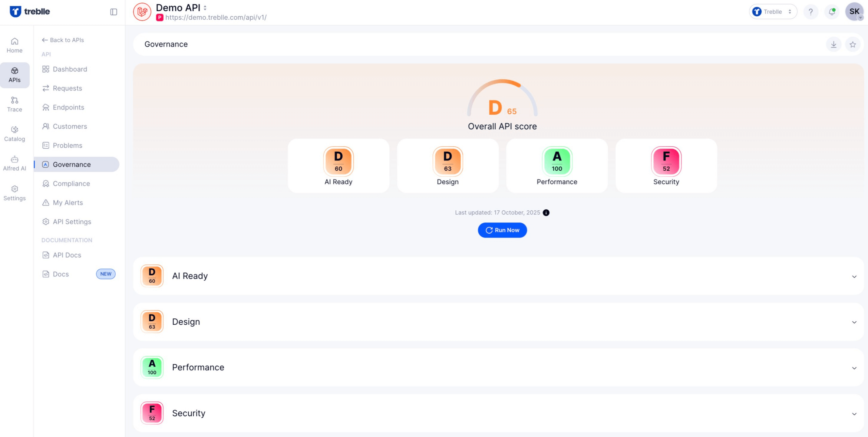Expand the AI Ready section

pyautogui.click(x=854, y=276)
